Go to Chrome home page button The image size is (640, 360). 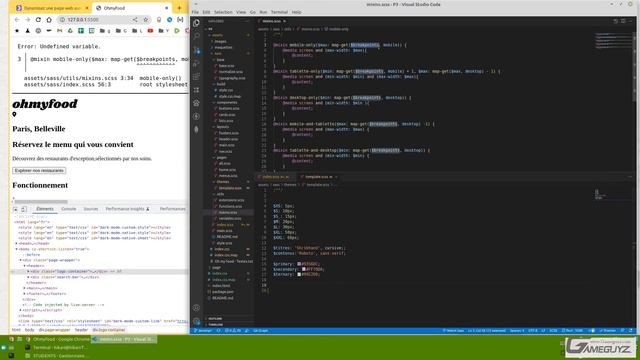(49, 20)
